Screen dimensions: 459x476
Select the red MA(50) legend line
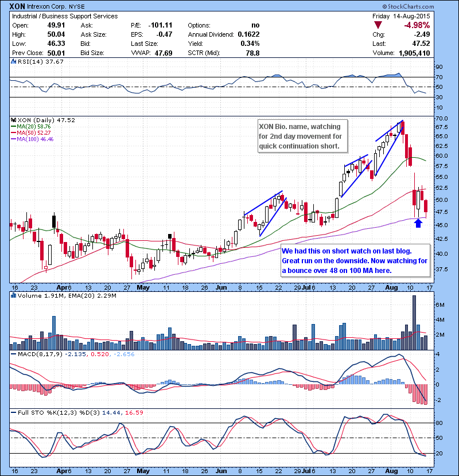14,133
